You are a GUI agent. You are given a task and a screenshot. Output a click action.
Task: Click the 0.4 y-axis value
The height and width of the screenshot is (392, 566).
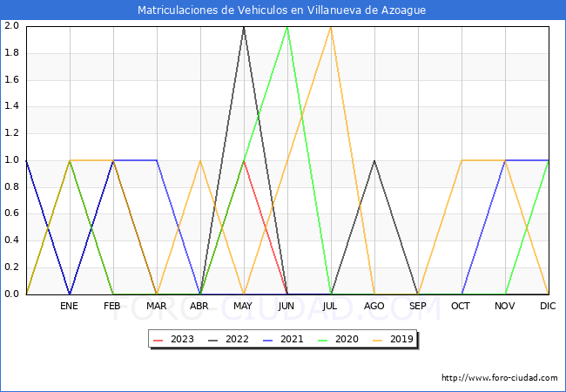pos(11,240)
